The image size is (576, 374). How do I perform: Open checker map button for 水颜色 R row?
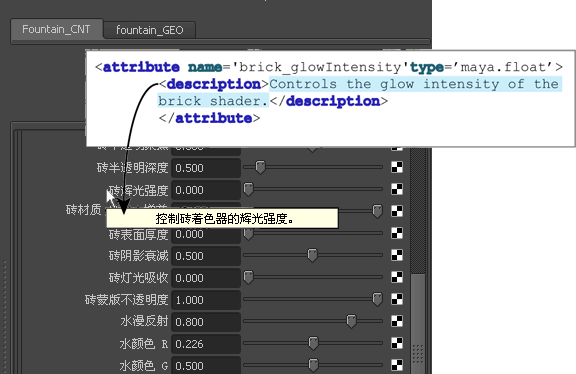(x=397, y=343)
